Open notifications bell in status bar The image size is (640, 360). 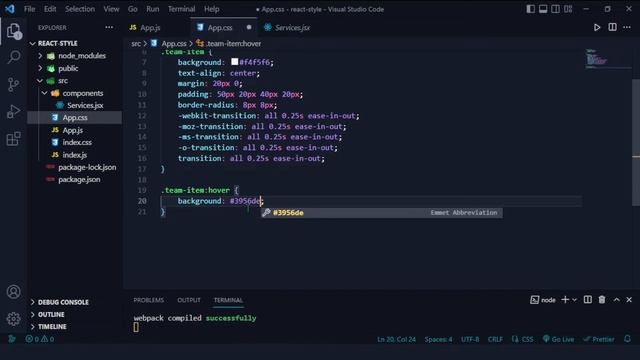[627, 339]
